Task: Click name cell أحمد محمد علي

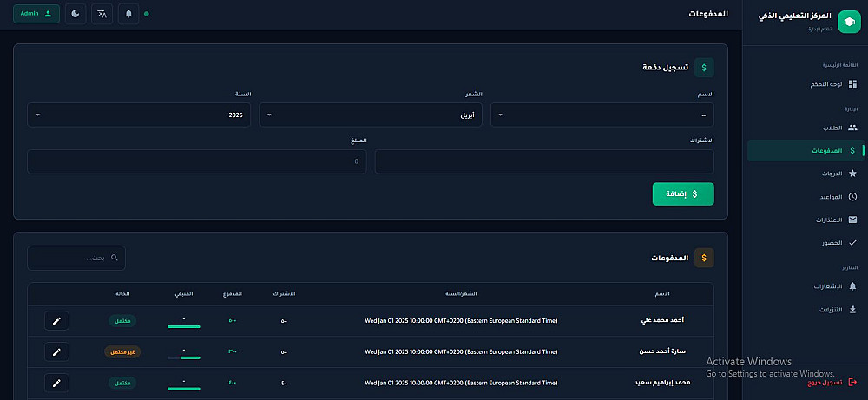Action: [662, 320]
